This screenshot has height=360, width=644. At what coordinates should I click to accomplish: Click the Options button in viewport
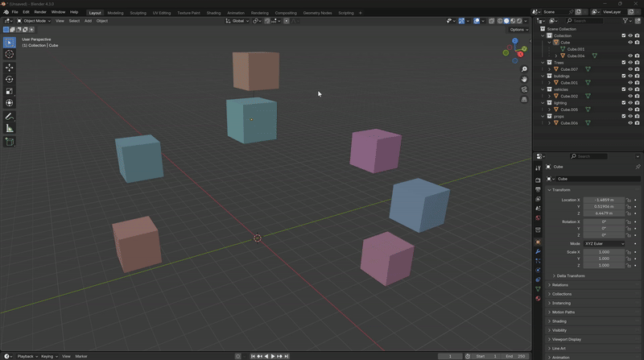pos(519,30)
